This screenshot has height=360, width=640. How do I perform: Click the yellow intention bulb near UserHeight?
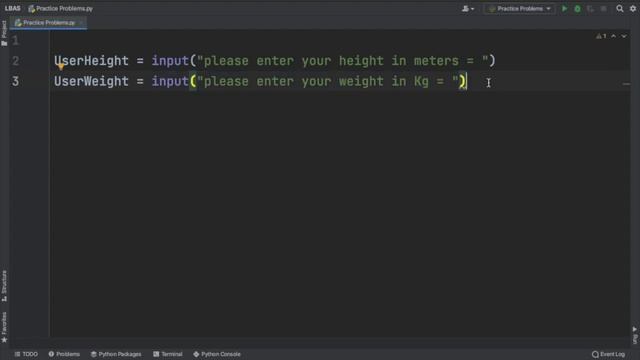point(60,67)
